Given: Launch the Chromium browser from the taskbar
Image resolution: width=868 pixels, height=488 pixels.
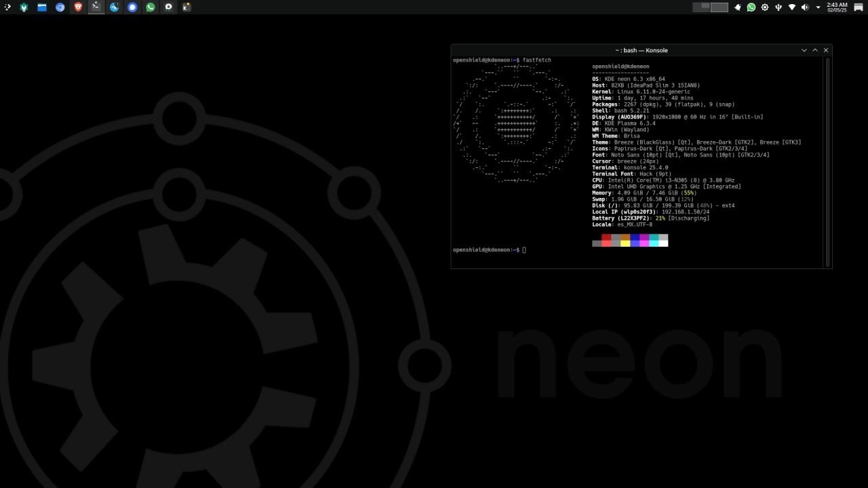Looking at the screenshot, I should (60, 7).
